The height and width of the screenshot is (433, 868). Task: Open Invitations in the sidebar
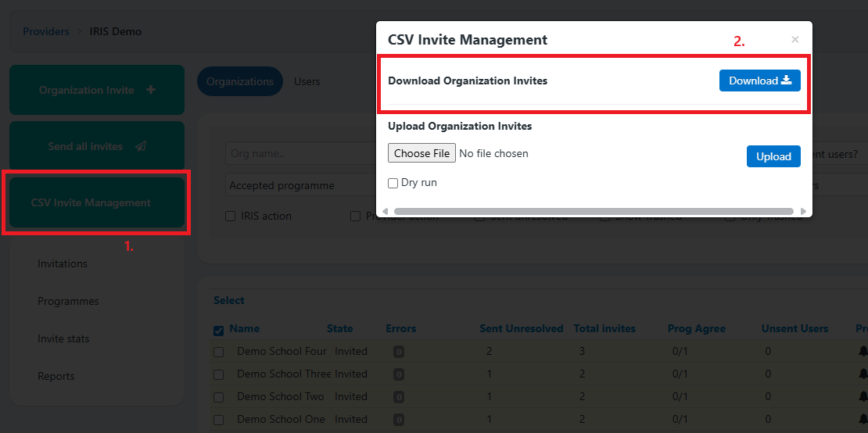tap(63, 263)
